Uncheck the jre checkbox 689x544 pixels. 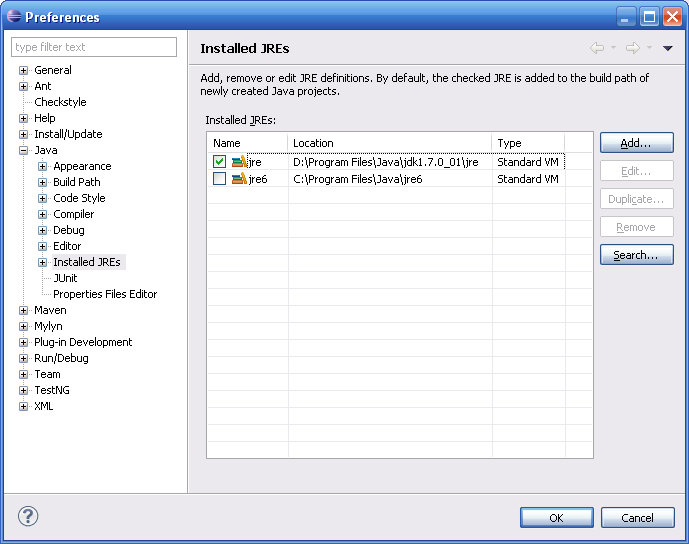[219, 162]
